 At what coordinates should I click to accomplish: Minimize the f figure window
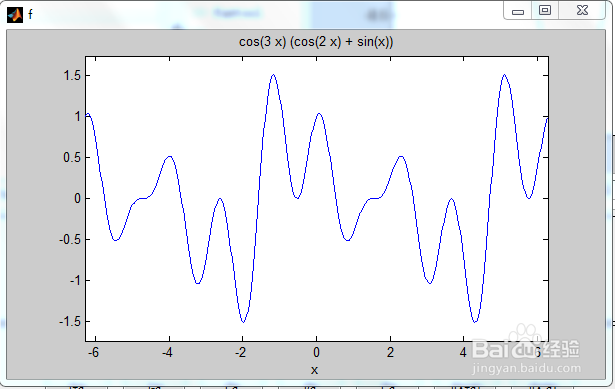coord(518,10)
